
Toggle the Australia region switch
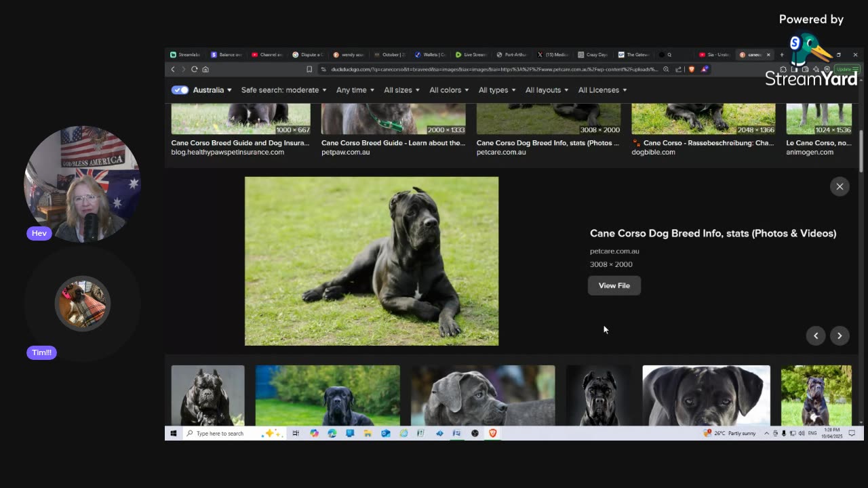[180, 90]
